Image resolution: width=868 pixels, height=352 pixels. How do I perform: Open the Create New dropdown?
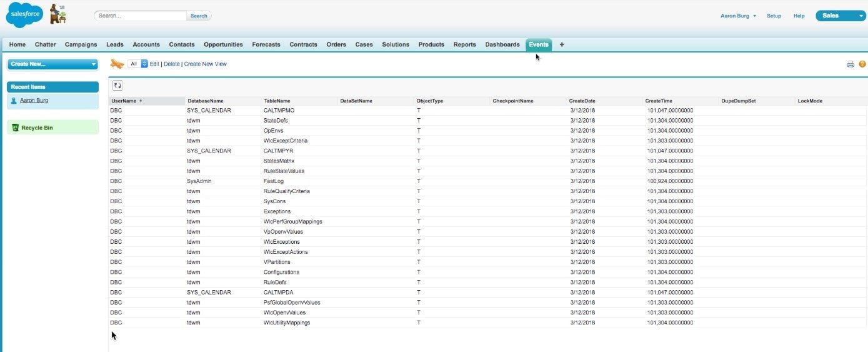pyautogui.click(x=52, y=64)
